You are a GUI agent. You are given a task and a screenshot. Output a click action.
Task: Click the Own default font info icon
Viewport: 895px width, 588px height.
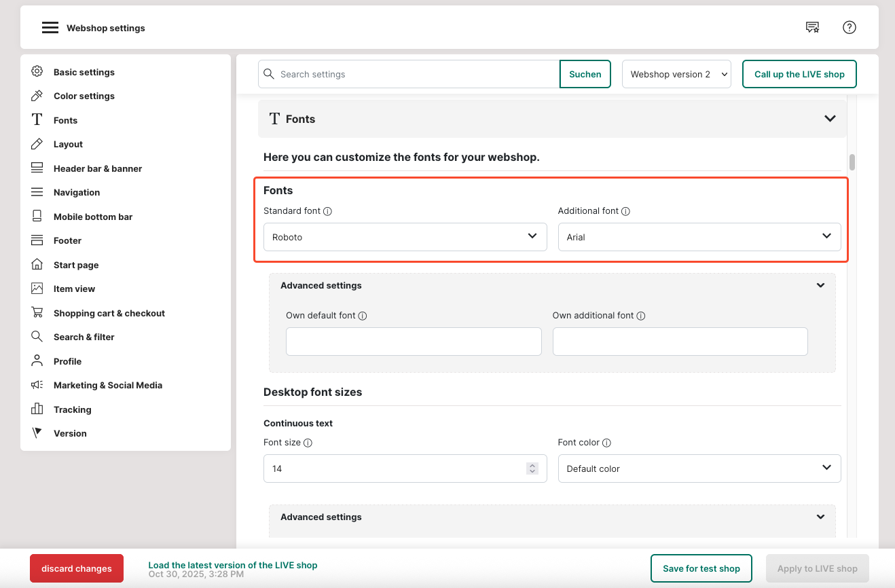[363, 316]
